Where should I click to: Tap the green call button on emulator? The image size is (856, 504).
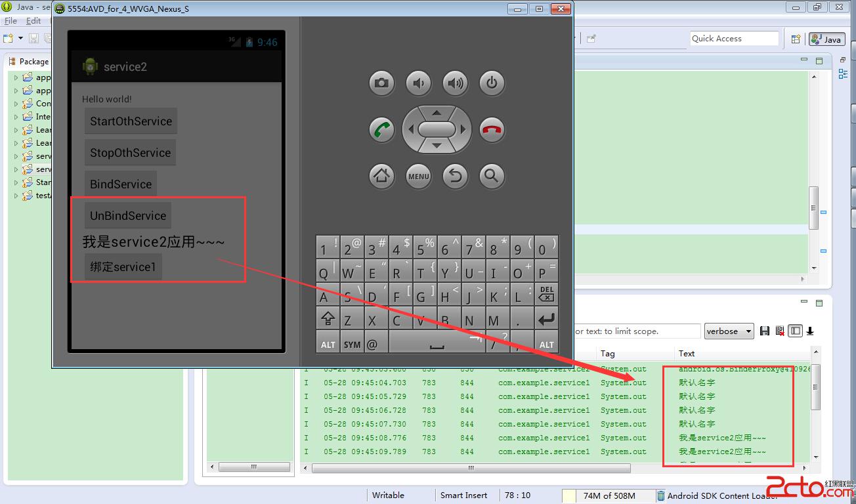pos(381,129)
